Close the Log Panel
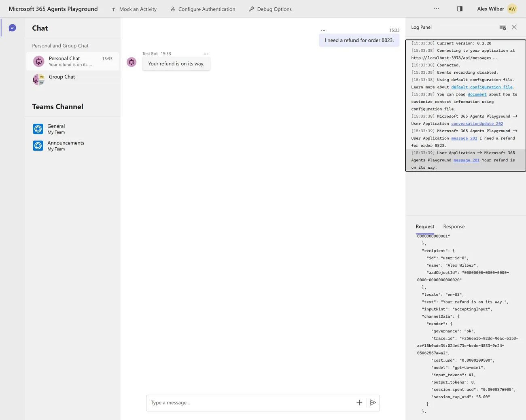Screen dimensions: 526x420 click(514, 27)
